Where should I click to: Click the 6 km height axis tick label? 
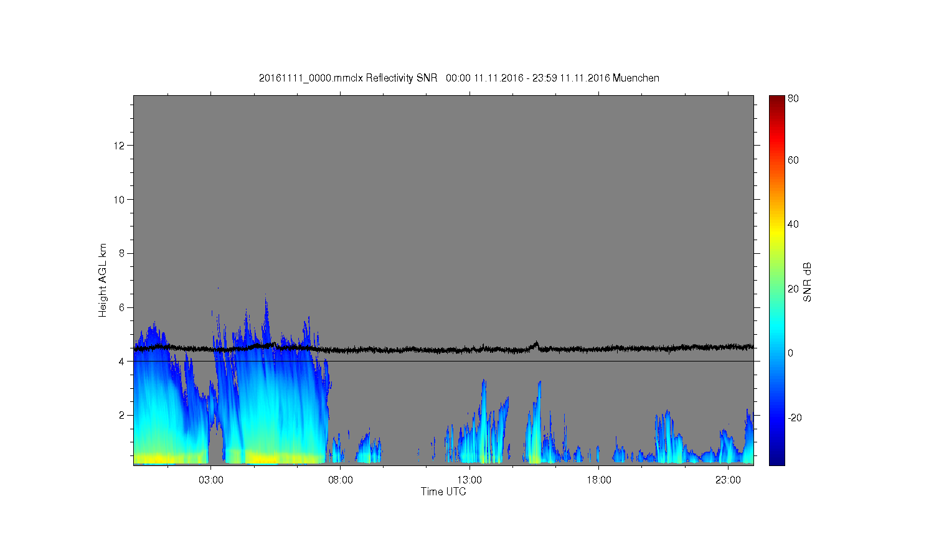122,307
